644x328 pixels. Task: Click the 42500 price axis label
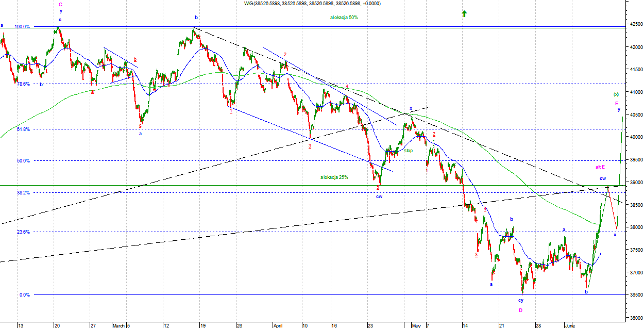click(634, 24)
